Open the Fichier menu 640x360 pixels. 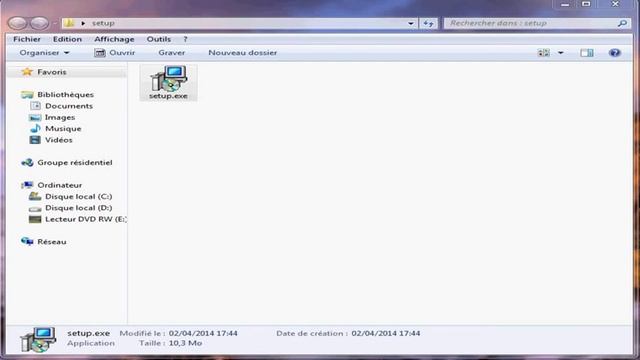point(27,39)
